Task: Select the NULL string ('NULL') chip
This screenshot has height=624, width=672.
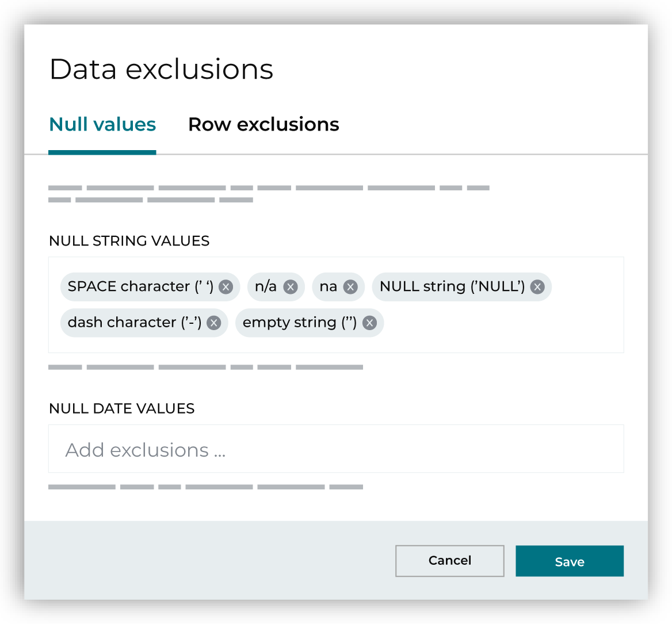Action: pyautogui.click(x=451, y=286)
